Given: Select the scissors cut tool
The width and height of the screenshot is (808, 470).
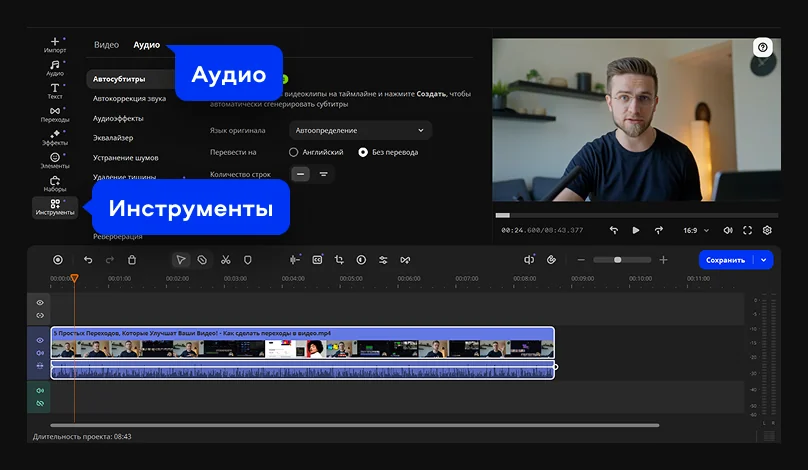Looking at the screenshot, I should click(x=226, y=260).
